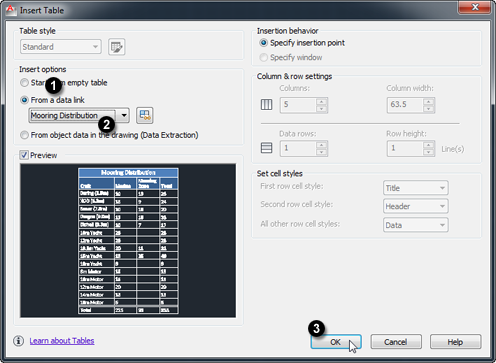Open the Standard table style dropdown
The height and width of the screenshot is (363, 496).
tap(61, 47)
